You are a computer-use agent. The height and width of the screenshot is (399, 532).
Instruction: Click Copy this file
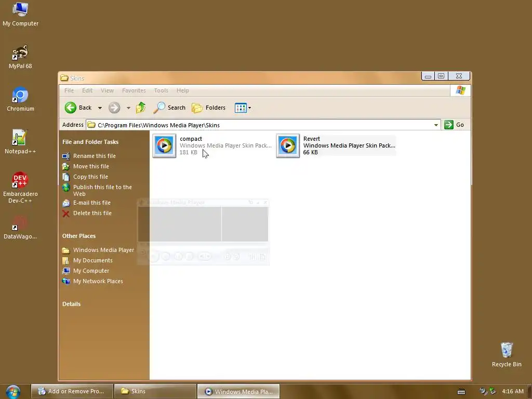(x=90, y=177)
